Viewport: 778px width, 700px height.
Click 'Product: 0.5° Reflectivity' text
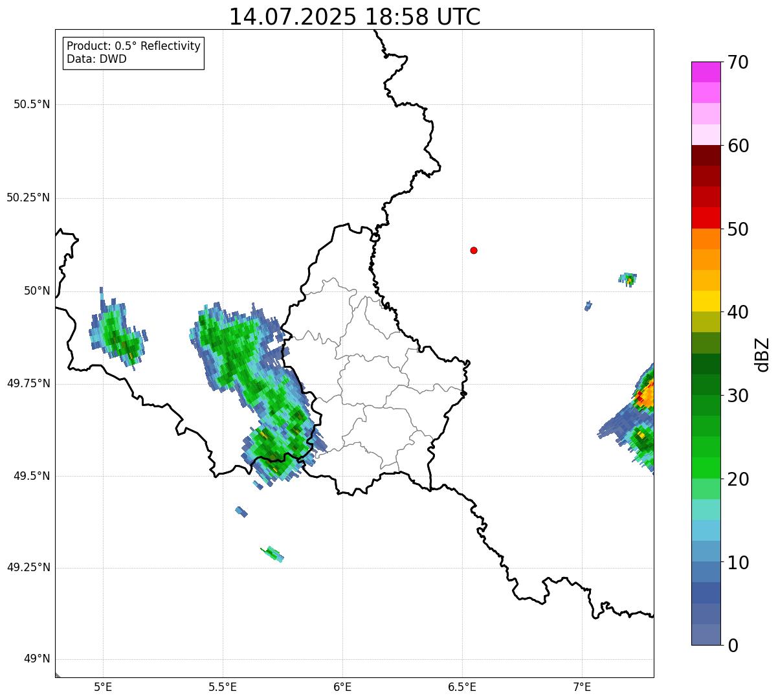tap(133, 47)
